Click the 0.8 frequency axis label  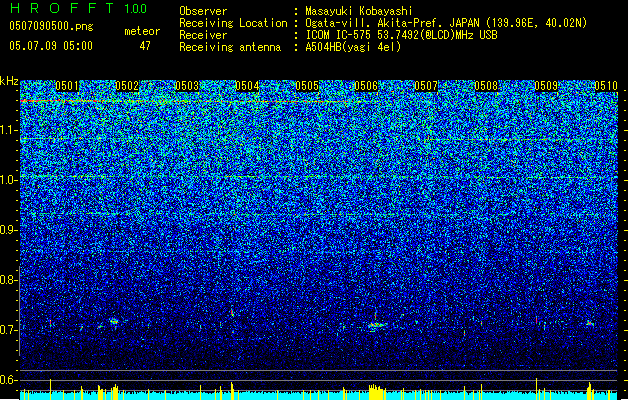(x=7, y=280)
